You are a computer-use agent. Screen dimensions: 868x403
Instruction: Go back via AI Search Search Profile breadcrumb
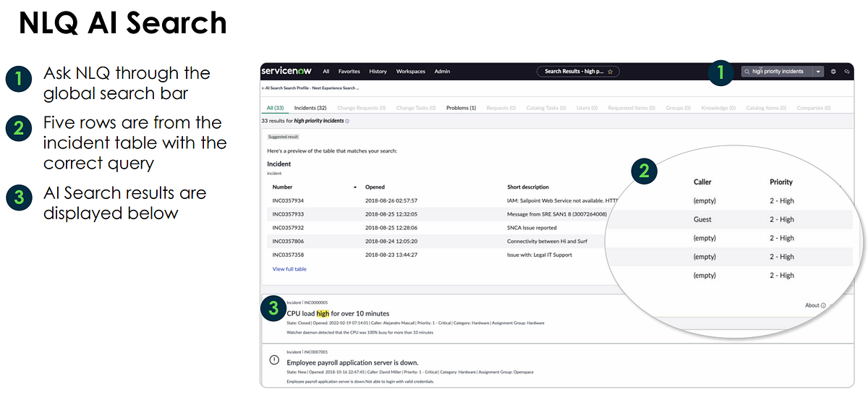point(310,88)
